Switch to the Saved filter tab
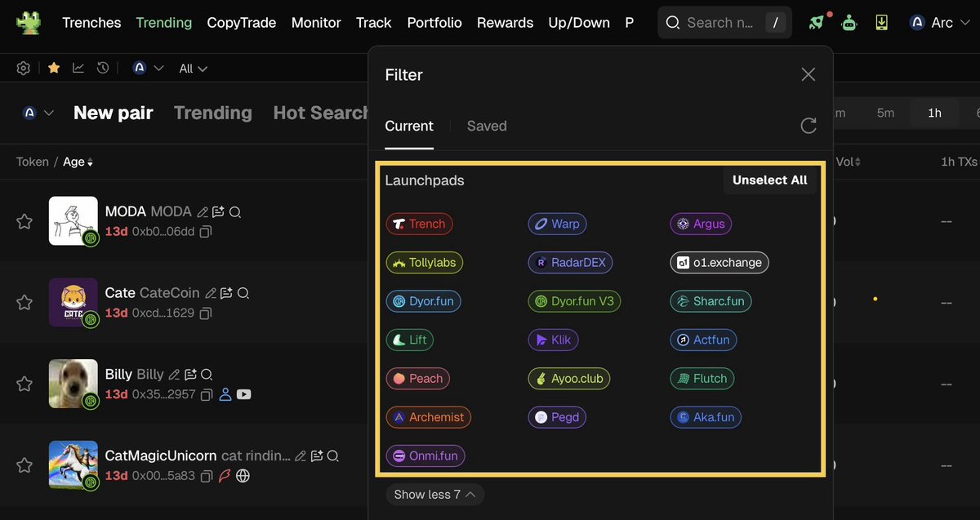 pyautogui.click(x=487, y=126)
